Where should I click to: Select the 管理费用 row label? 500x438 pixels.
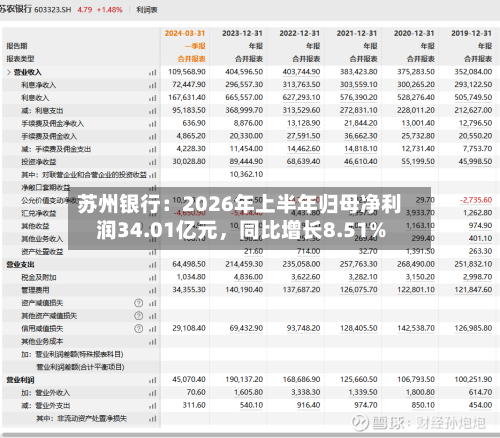[35, 290]
